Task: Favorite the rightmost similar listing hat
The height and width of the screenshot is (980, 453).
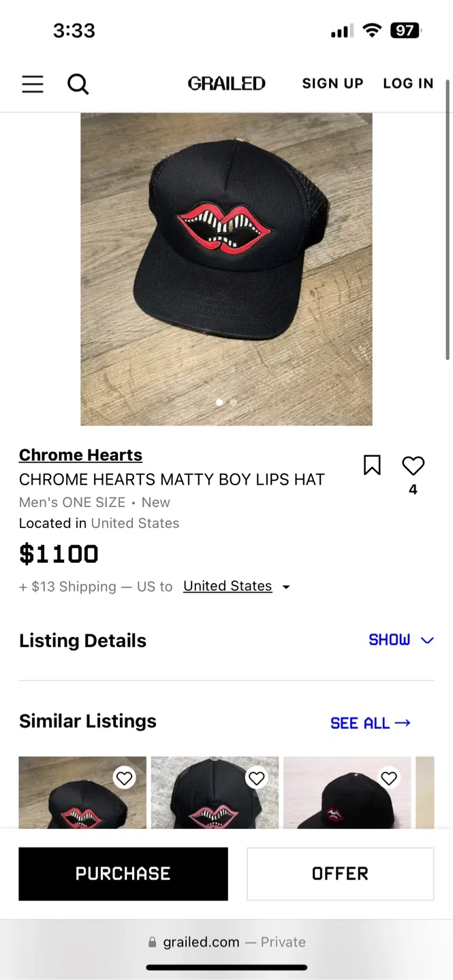Action: click(x=389, y=778)
